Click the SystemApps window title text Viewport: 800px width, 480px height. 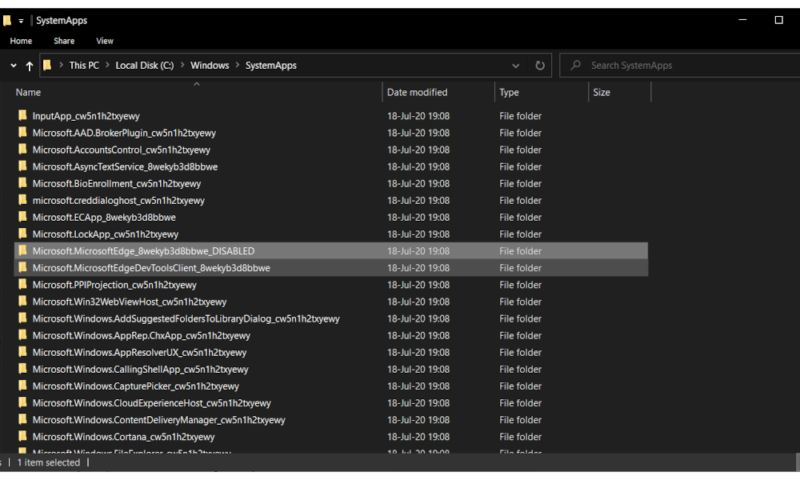[62, 20]
